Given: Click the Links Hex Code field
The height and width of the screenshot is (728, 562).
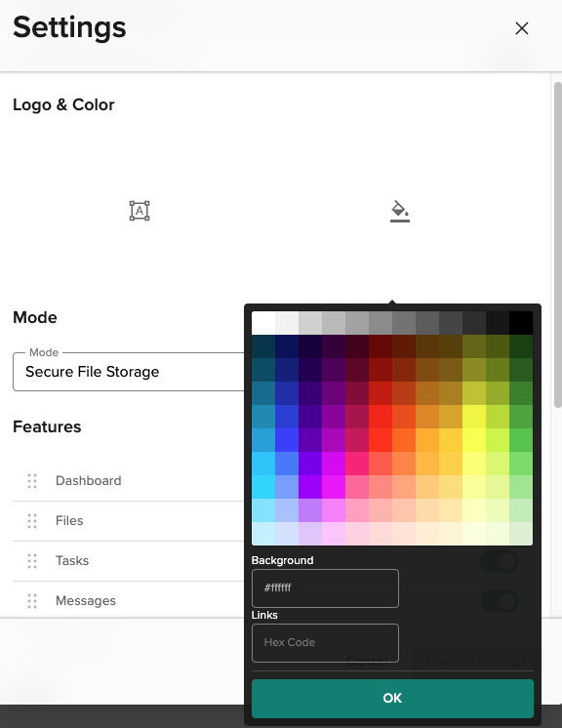Looking at the screenshot, I should pos(325,643).
